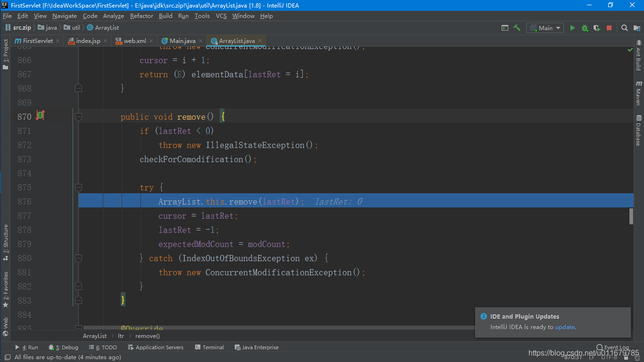Open the Ant Build tool window

(639, 55)
